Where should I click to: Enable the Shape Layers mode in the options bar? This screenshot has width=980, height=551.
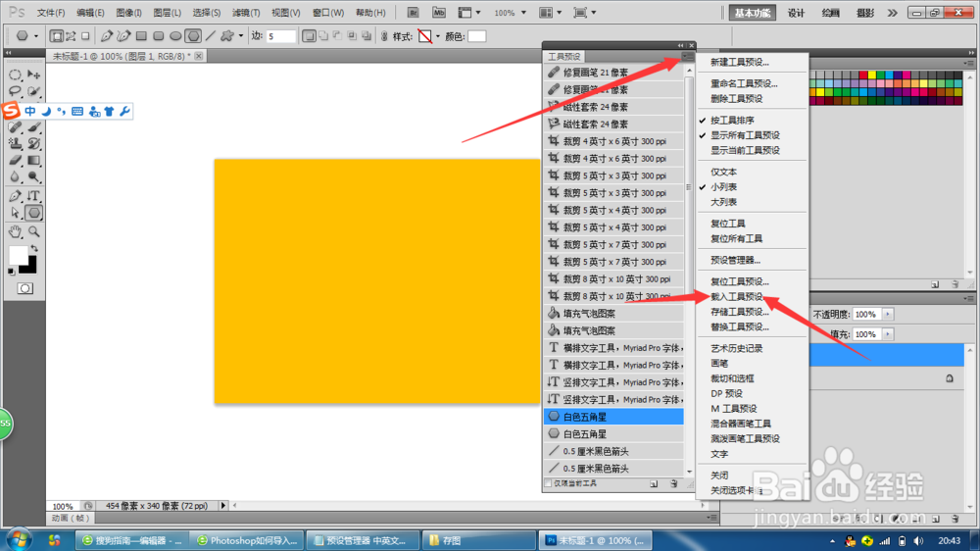click(x=56, y=36)
